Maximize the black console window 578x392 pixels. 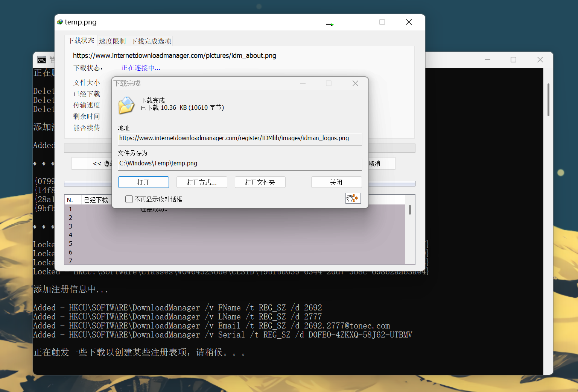pyautogui.click(x=513, y=60)
